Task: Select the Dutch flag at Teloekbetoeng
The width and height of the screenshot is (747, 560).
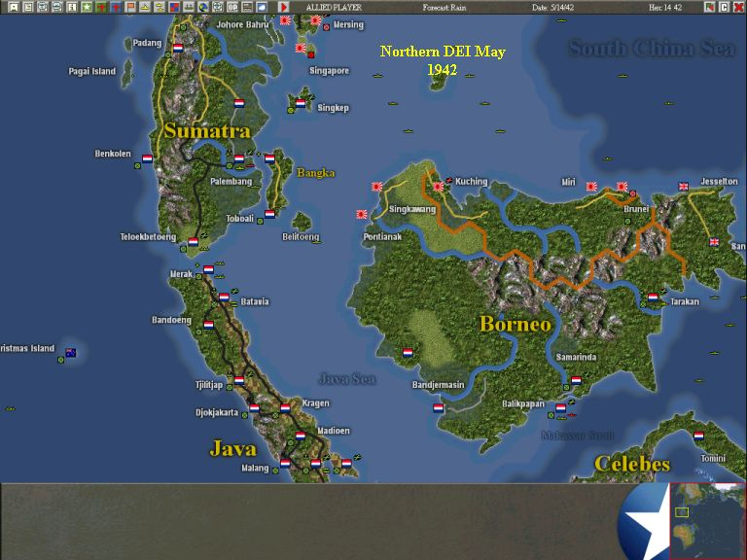Action: (x=193, y=241)
